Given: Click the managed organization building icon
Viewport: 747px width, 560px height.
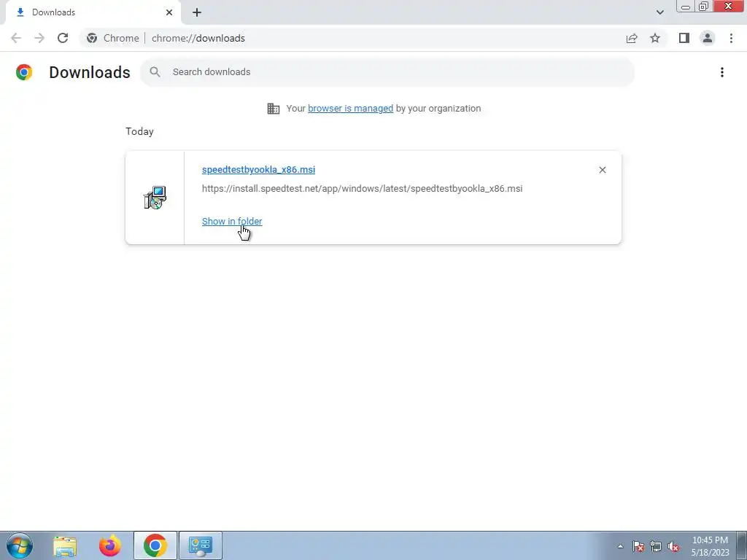Looking at the screenshot, I should click(x=274, y=109).
